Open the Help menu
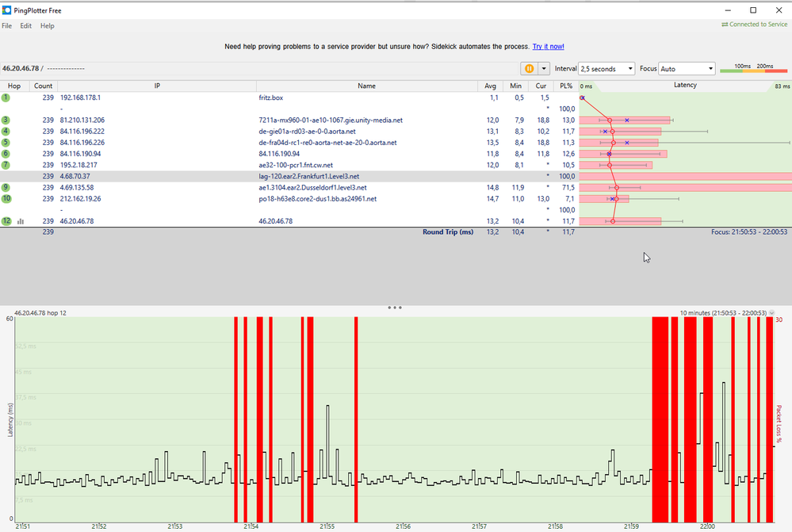This screenshot has width=792, height=532. pyautogui.click(x=48, y=25)
